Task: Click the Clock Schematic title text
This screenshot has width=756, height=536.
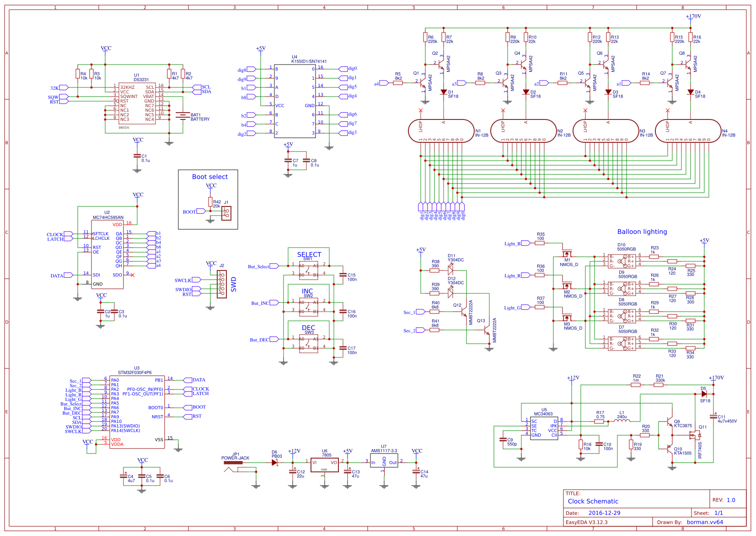Action: pos(592,501)
